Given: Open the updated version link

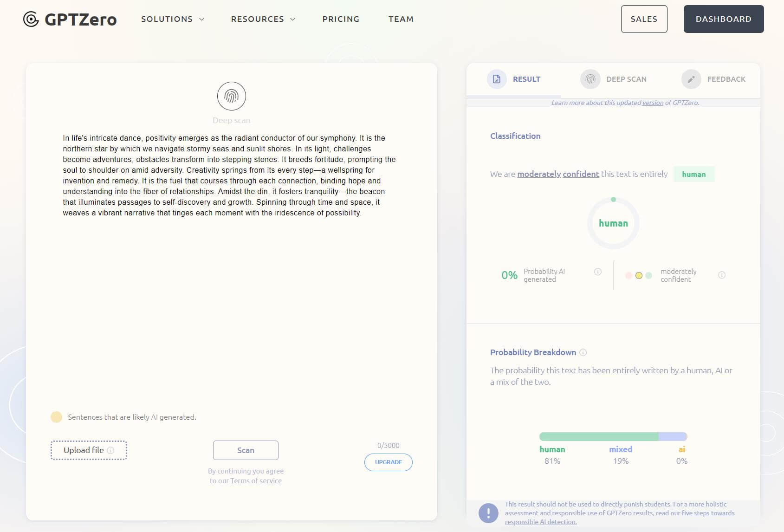Looking at the screenshot, I should (x=653, y=103).
